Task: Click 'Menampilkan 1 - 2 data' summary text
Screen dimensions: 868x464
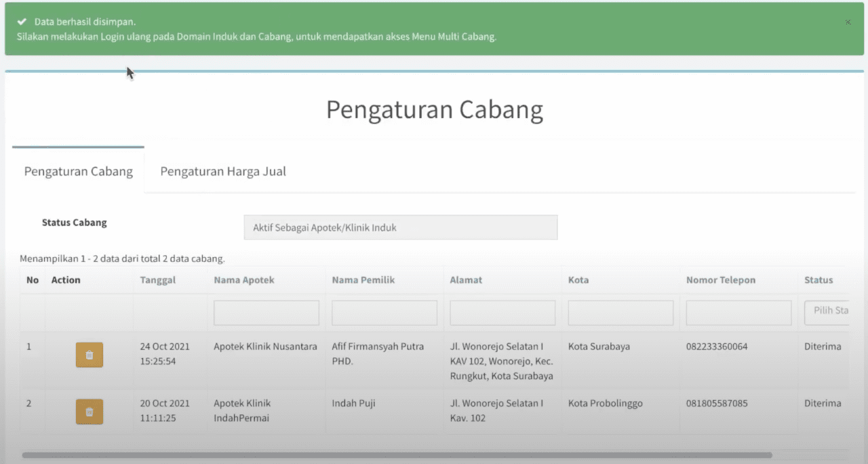Action: pos(122,259)
